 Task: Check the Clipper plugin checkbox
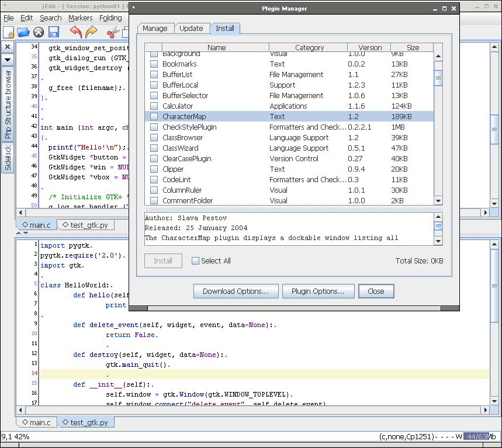(x=154, y=169)
